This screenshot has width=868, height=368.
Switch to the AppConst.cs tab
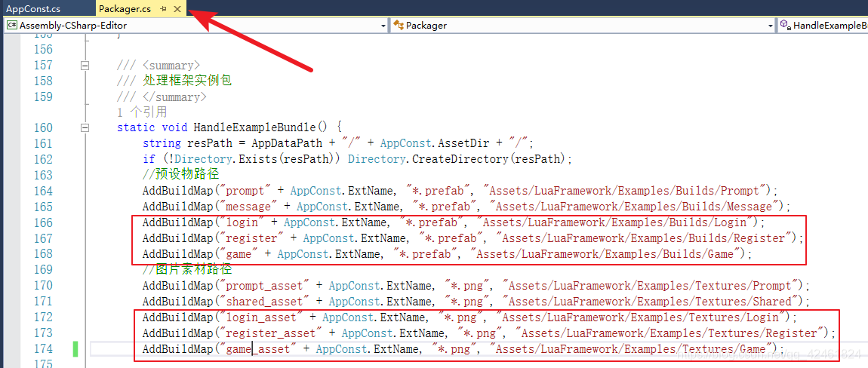[32, 9]
